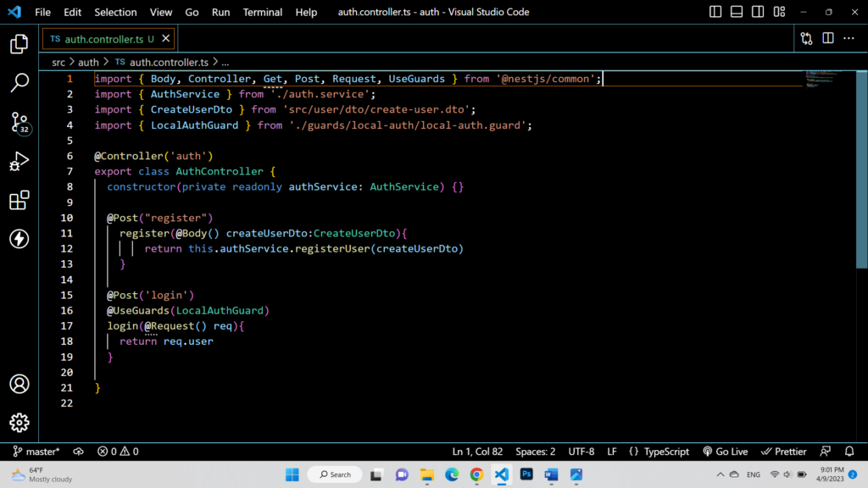Open Microsoft Word from the taskbar
The height and width of the screenshot is (488, 868).
click(551, 474)
